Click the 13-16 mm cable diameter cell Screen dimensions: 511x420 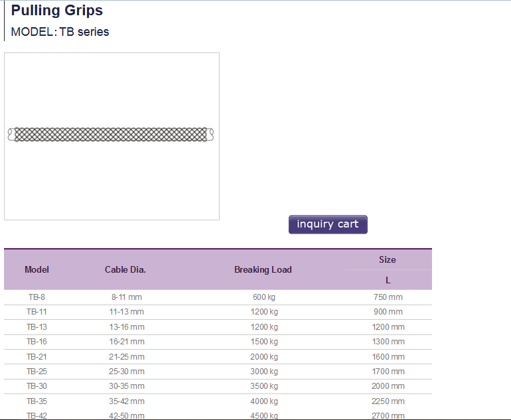(127, 327)
